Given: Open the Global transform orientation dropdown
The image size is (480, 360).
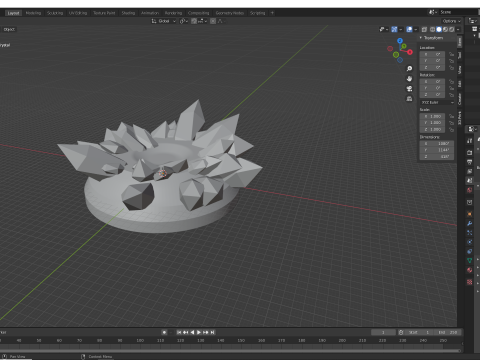Looking at the screenshot, I should 163,21.
